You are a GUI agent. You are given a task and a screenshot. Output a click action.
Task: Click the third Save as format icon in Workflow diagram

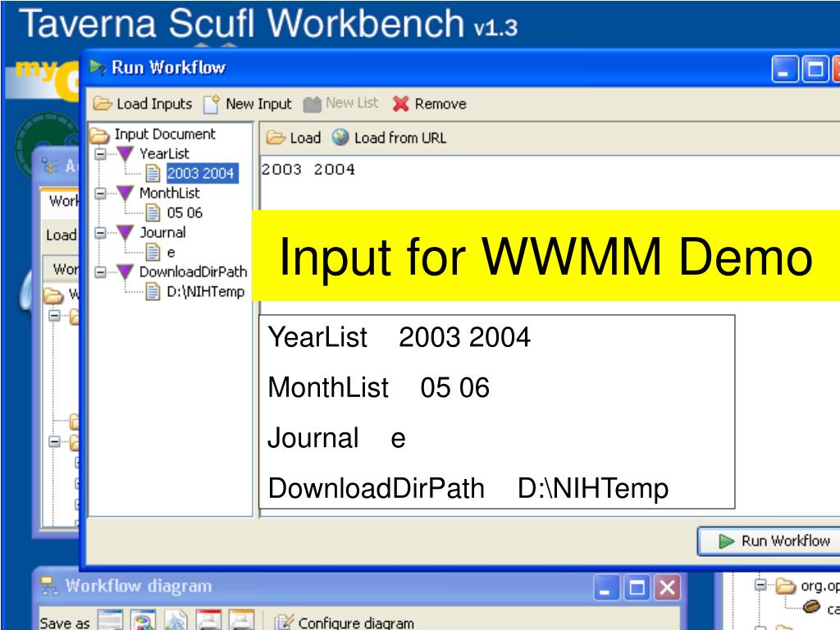click(176, 620)
